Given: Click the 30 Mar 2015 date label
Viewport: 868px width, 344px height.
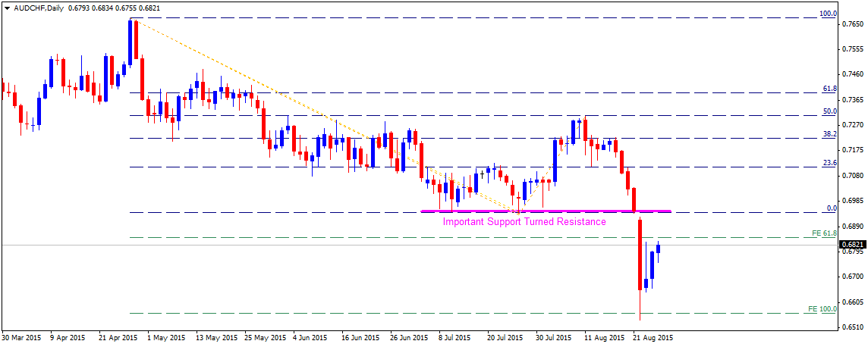Looking at the screenshot, I should [x=20, y=337].
